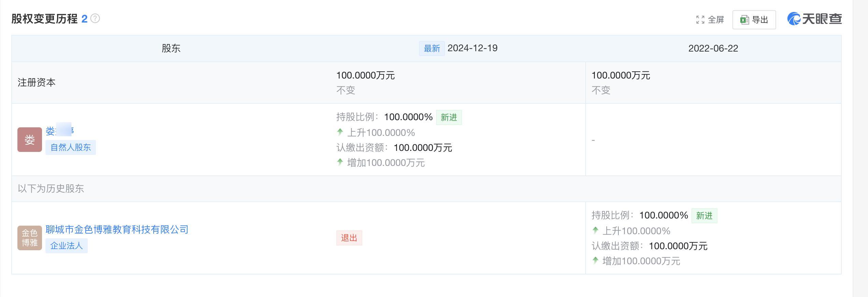Click the red 娄 avatar icon
The width and height of the screenshot is (868, 297).
[30, 140]
